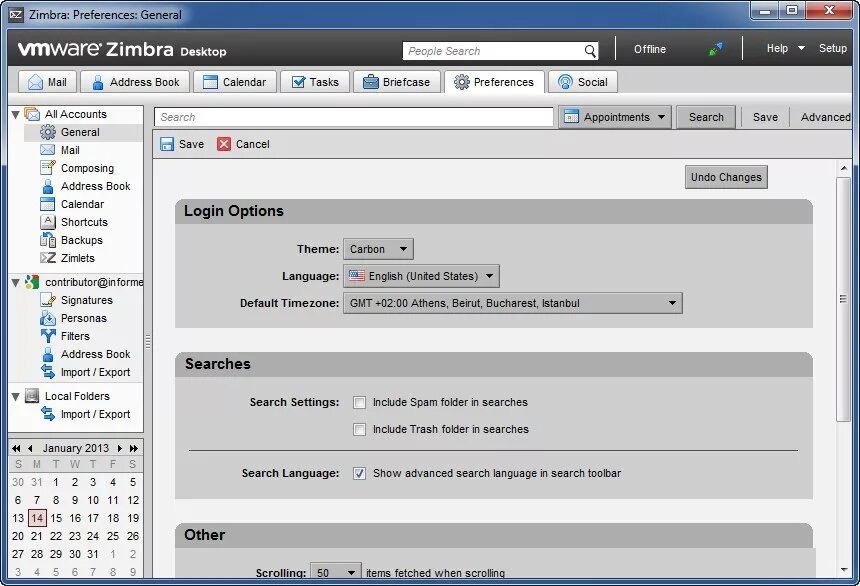Screen dimensions: 860x586
Task: Open the Theme dropdown showing Carbon
Action: pos(378,249)
